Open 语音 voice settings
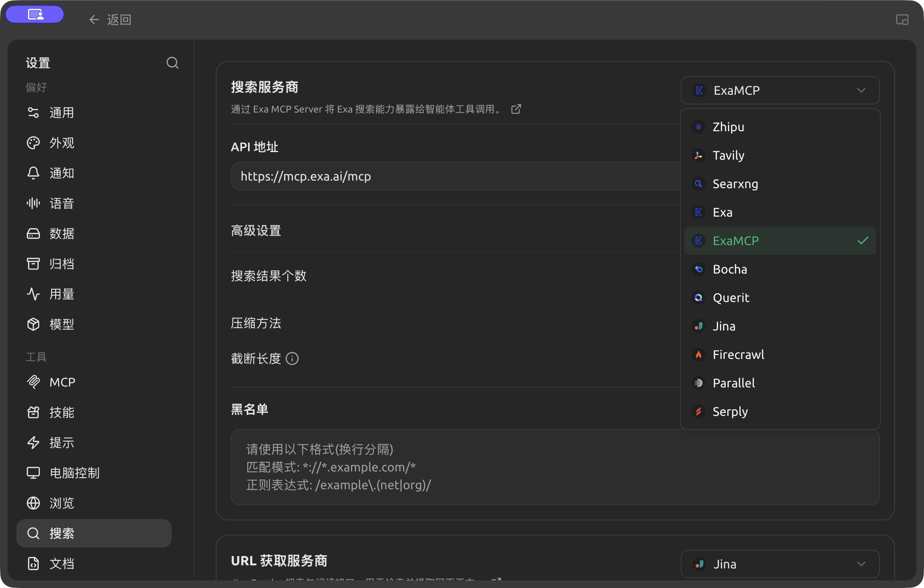The width and height of the screenshot is (924, 588). coord(94,204)
